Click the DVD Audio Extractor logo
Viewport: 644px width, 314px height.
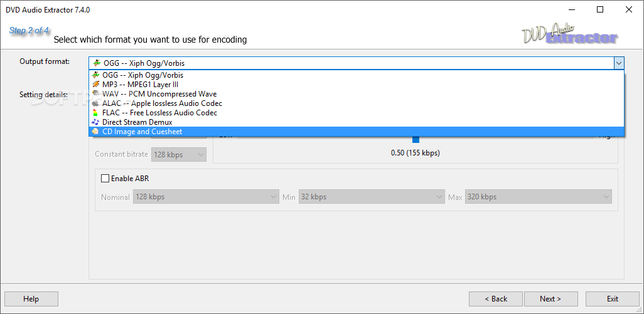coord(570,34)
